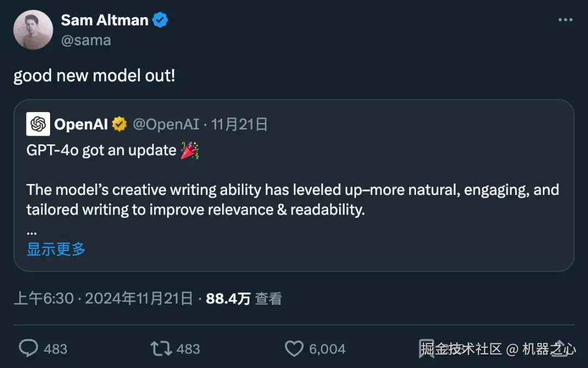
Task: View the 88.4万 查看 view count
Action: (x=243, y=298)
